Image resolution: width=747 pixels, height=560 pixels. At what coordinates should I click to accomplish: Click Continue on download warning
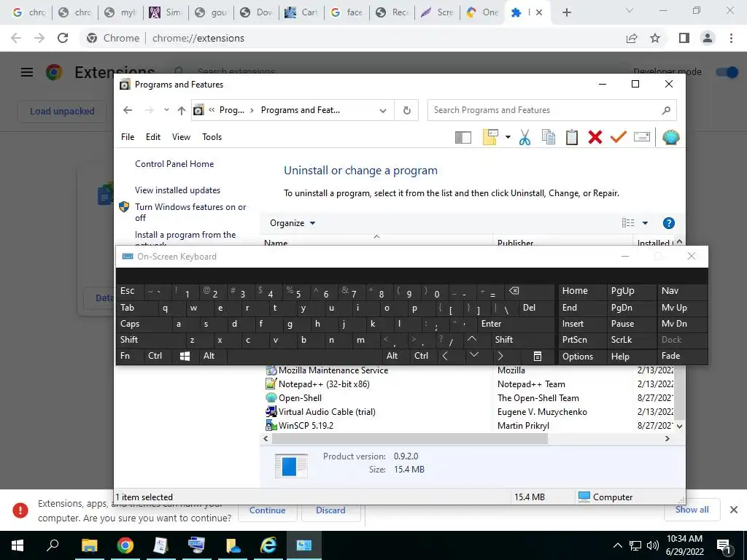click(268, 510)
